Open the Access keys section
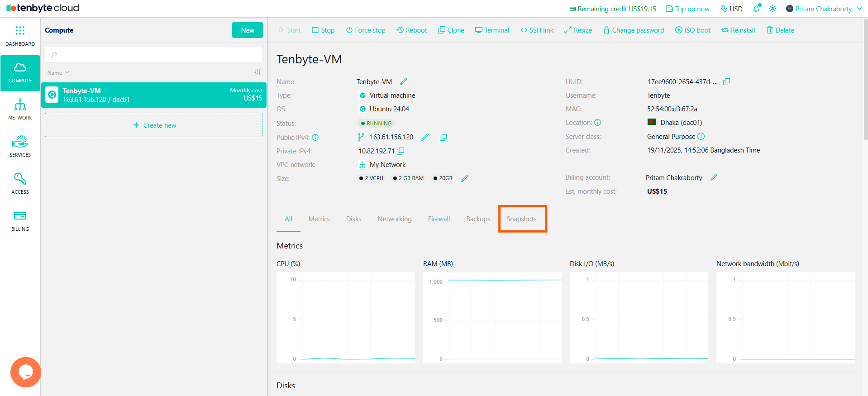The width and height of the screenshot is (868, 396). [x=20, y=184]
